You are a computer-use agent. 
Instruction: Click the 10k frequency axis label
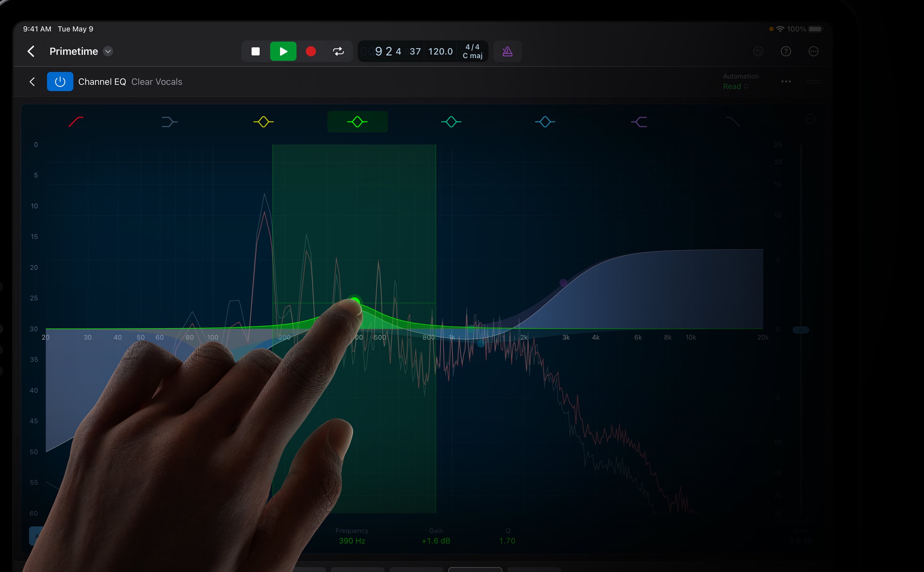point(690,337)
